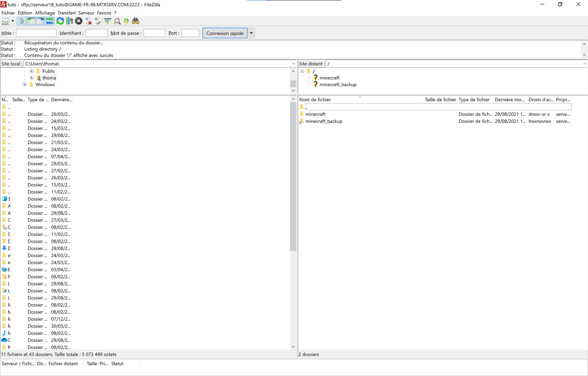Select the remote parent folder '..' row
588x376 pixels.
[435, 107]
